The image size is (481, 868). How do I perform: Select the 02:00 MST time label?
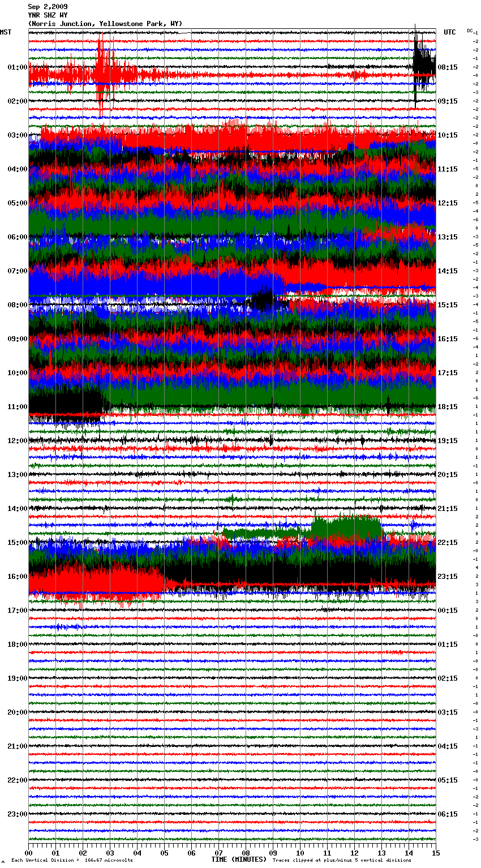click(18, 101)
